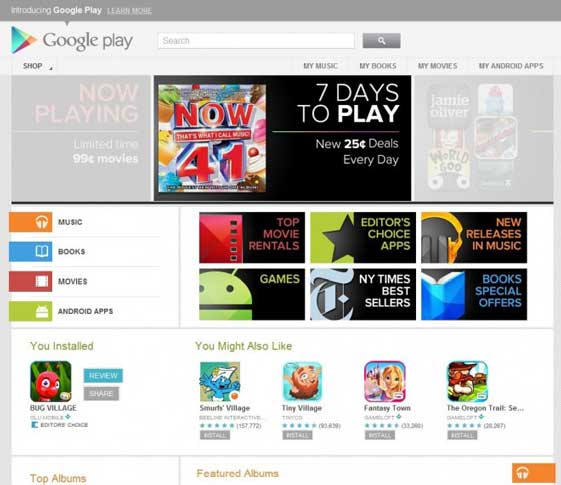Open Fantasy Town app icon
Screen dimensions: 561x485
(385, 381)
